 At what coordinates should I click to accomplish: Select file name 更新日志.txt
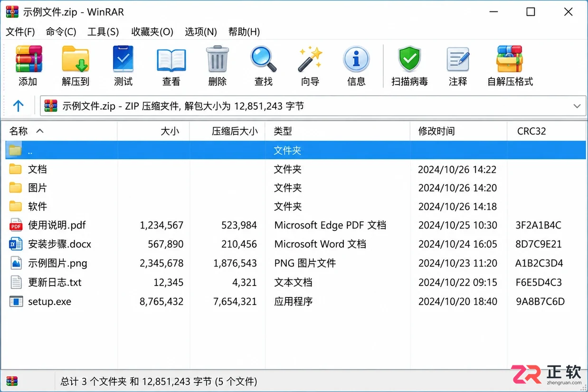coord(55,282)
